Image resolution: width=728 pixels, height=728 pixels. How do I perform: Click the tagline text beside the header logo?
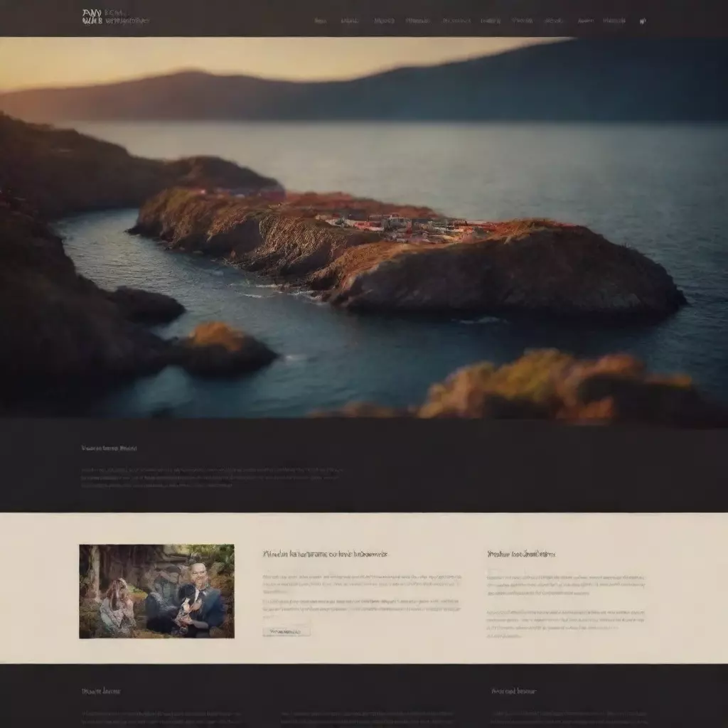pos(127,17)
